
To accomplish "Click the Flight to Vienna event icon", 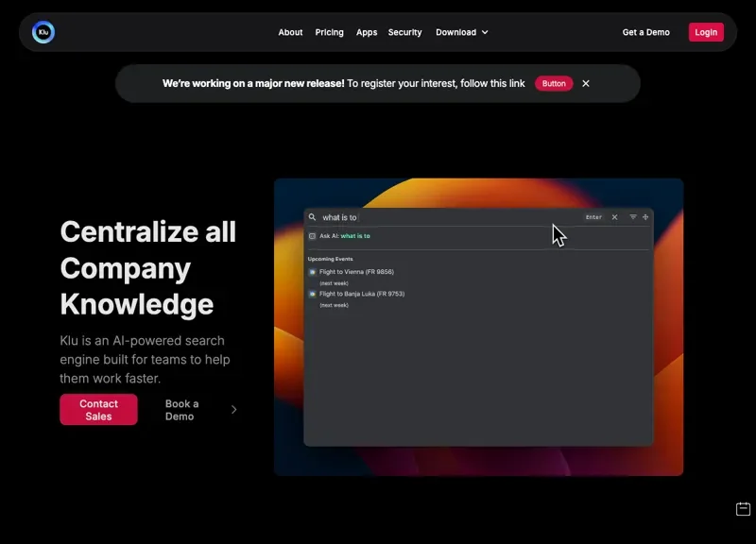I will [313, 272].
